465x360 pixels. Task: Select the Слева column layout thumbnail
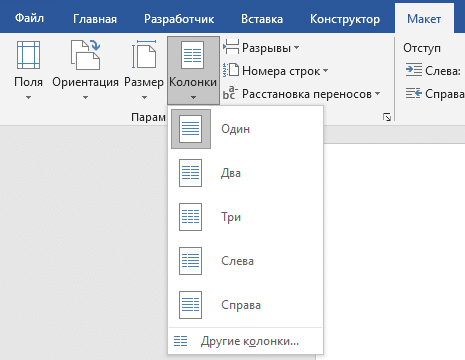pos(190,261)
